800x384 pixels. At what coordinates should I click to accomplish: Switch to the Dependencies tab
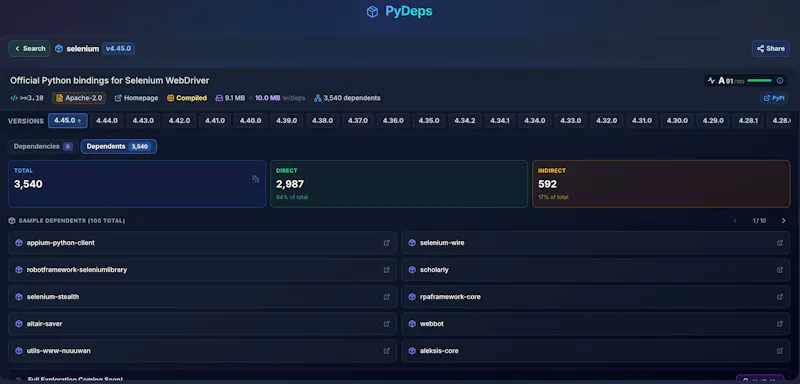point(43,146)
